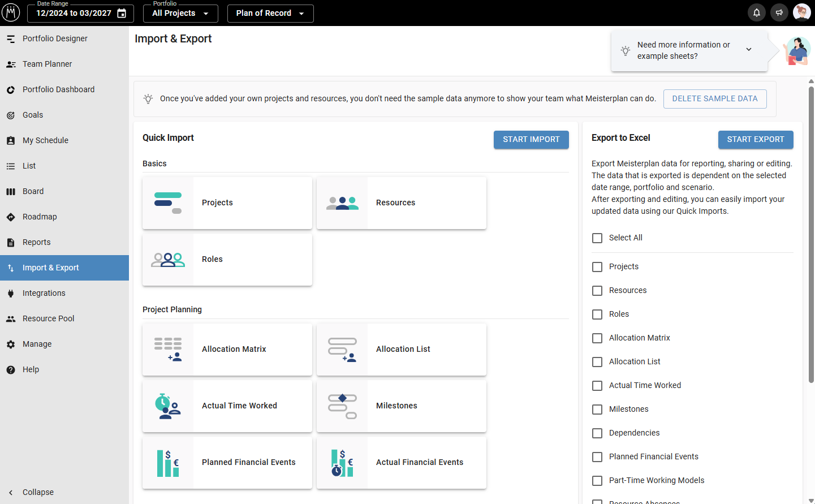This screenshot has height=504, width=815.
Task: Check the Milestones export checkbox
Action: click(x=597, y=410)
